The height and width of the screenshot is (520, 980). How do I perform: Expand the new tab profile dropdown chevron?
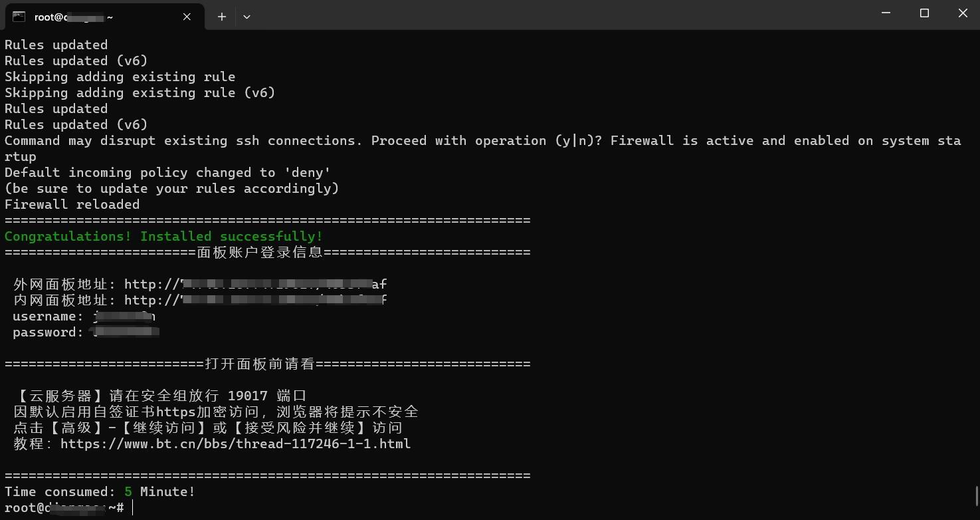246,17
